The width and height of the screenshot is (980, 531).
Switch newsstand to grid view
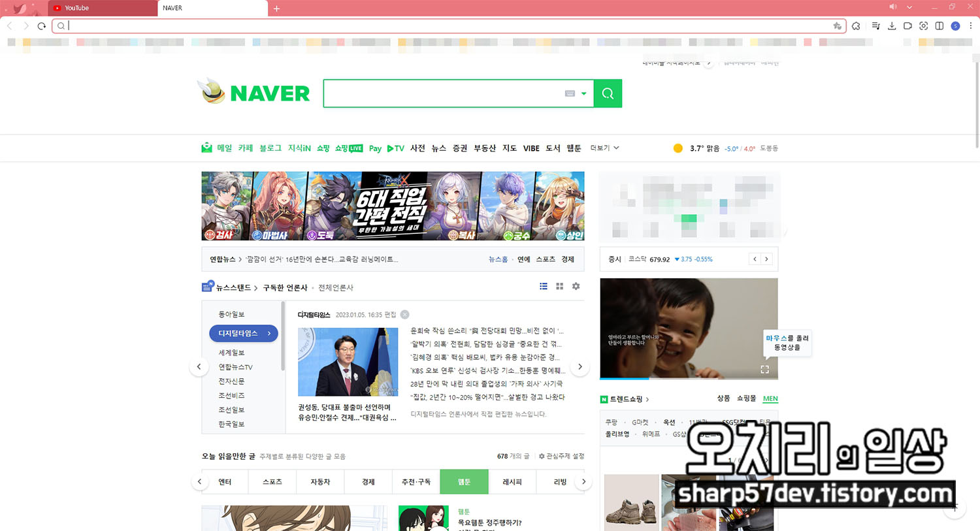559,286
